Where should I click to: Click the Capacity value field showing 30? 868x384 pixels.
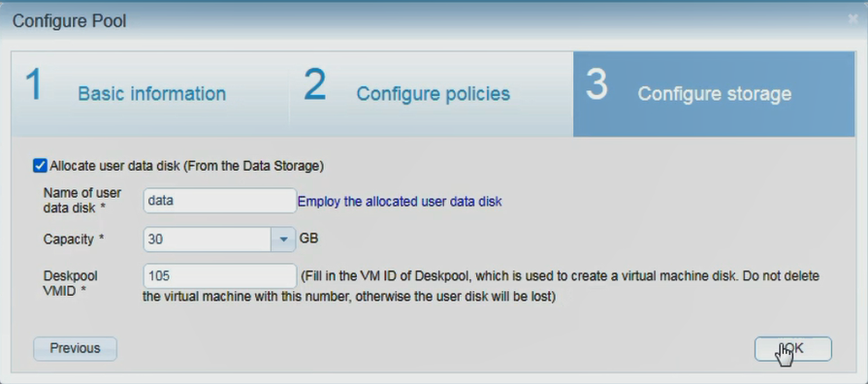coord(207,240)
